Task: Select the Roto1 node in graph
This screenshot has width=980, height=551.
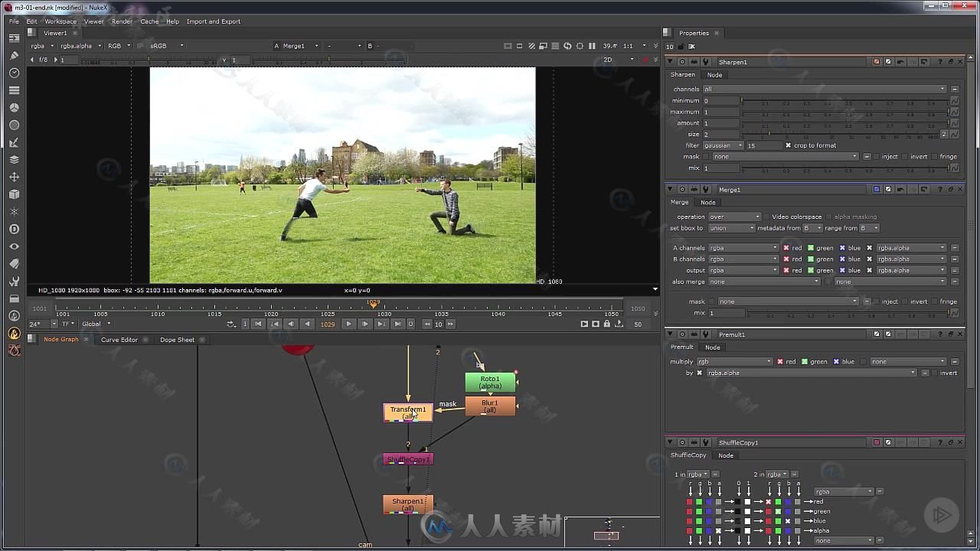Action: pos(490,382)
